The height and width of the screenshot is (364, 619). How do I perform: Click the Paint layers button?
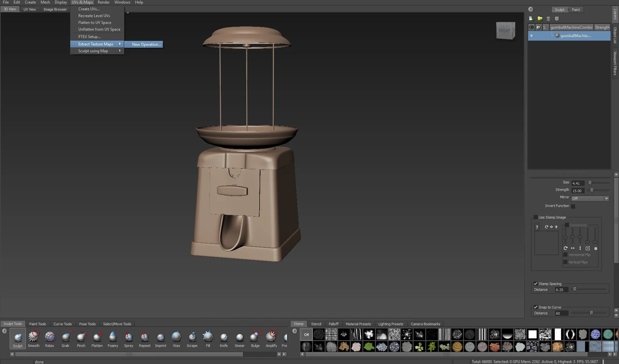tap(576, 10)
